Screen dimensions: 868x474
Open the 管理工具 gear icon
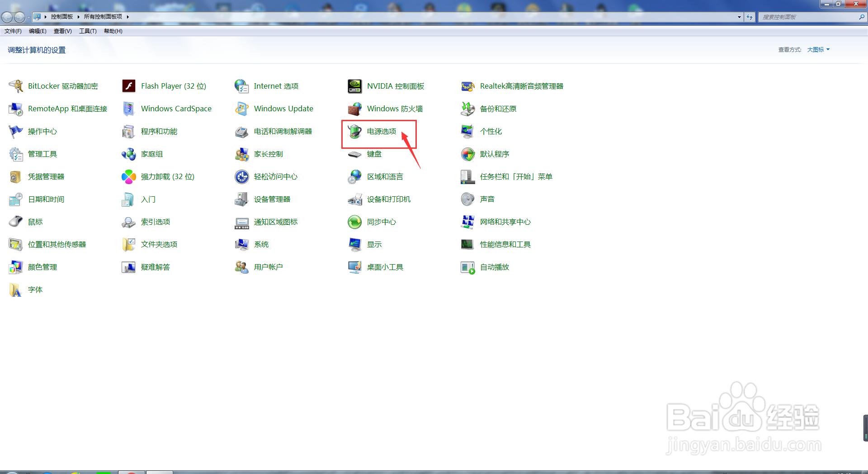(16, 154)
